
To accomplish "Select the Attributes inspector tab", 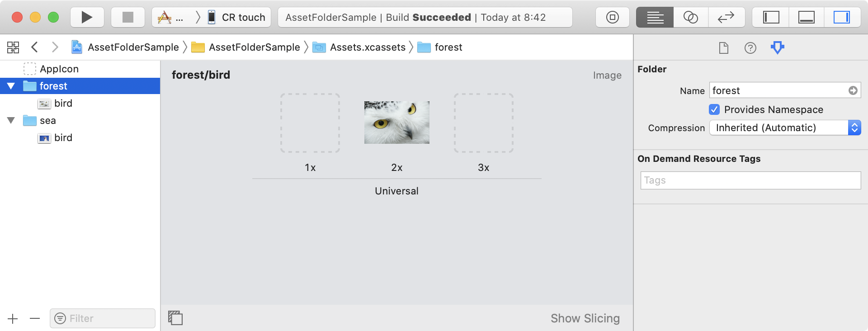I will (777, 47).
